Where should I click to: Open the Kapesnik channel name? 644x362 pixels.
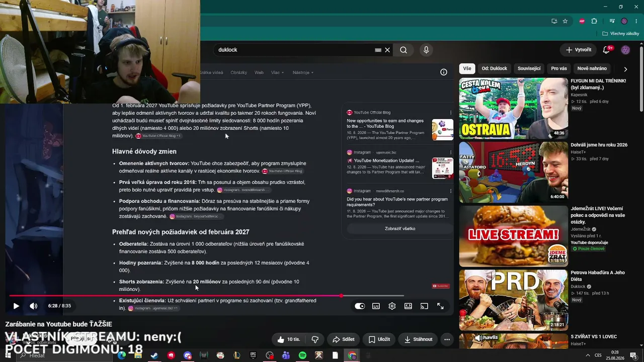(579, 95)
